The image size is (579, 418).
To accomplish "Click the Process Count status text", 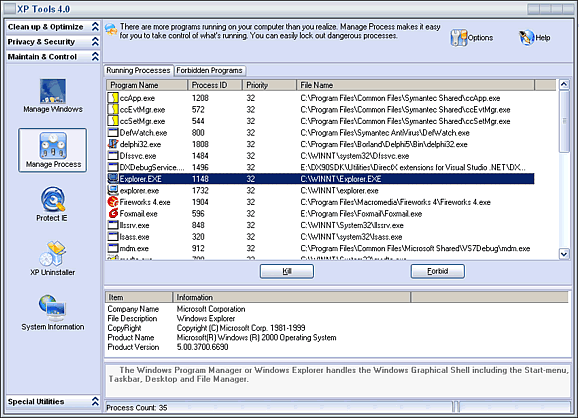I will (x=137, y=408).
